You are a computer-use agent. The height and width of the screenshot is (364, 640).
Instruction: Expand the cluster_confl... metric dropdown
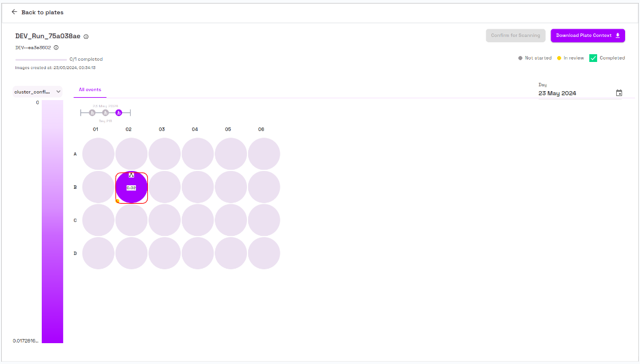click(x=38, y=92)
